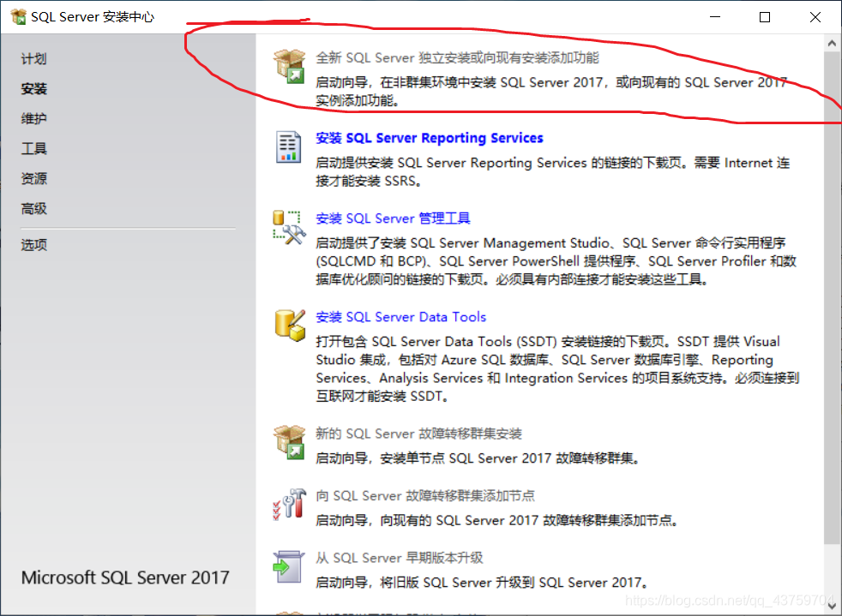Image resolution: width=842 pixels, height=616 pixels.
Task: Click the upgrade from earlier version icon
Action: 288,566
